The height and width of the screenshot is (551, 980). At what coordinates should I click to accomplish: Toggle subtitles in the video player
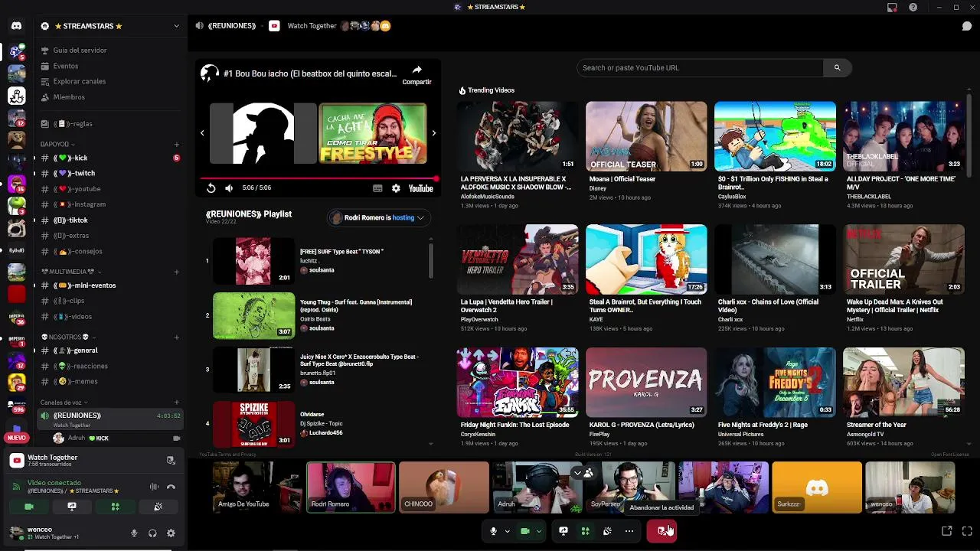tap(377, 188)
